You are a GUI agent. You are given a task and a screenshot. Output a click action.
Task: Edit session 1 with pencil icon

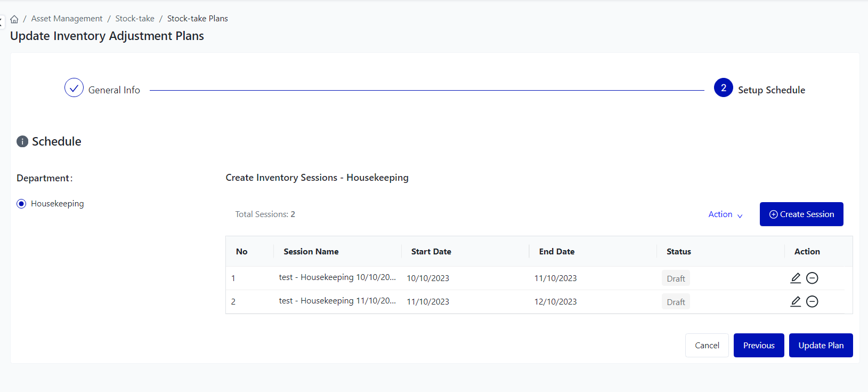(x=795, y=278)
